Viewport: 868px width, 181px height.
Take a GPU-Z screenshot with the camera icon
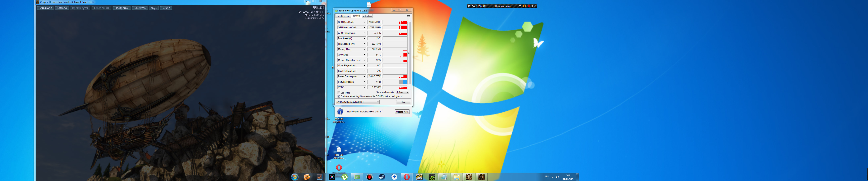coord(408,15)
